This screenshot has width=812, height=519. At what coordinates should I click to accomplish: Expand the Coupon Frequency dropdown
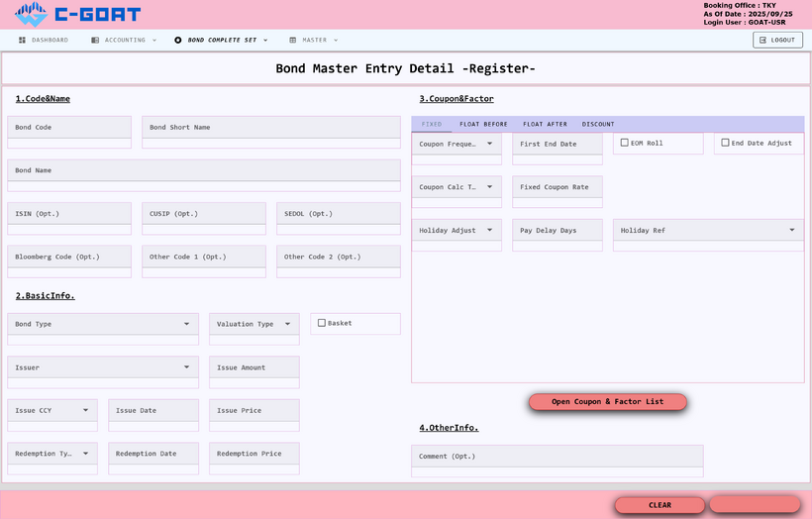point(489,144)
